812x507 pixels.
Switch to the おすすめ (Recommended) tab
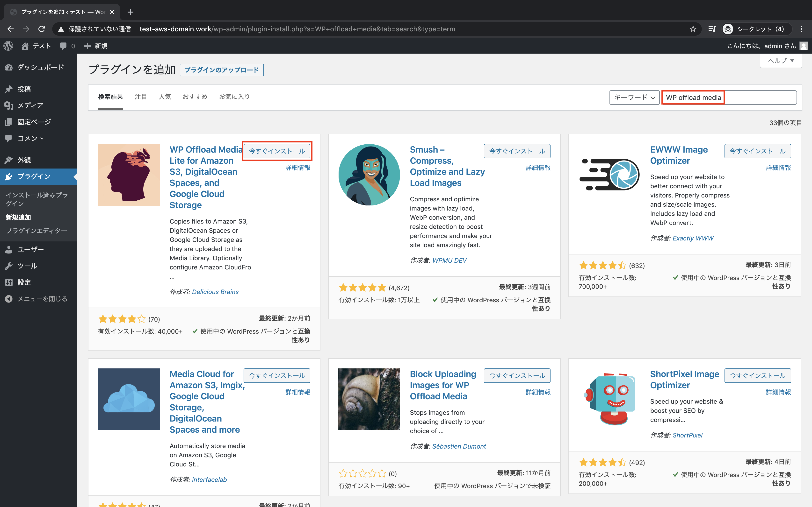195,97
